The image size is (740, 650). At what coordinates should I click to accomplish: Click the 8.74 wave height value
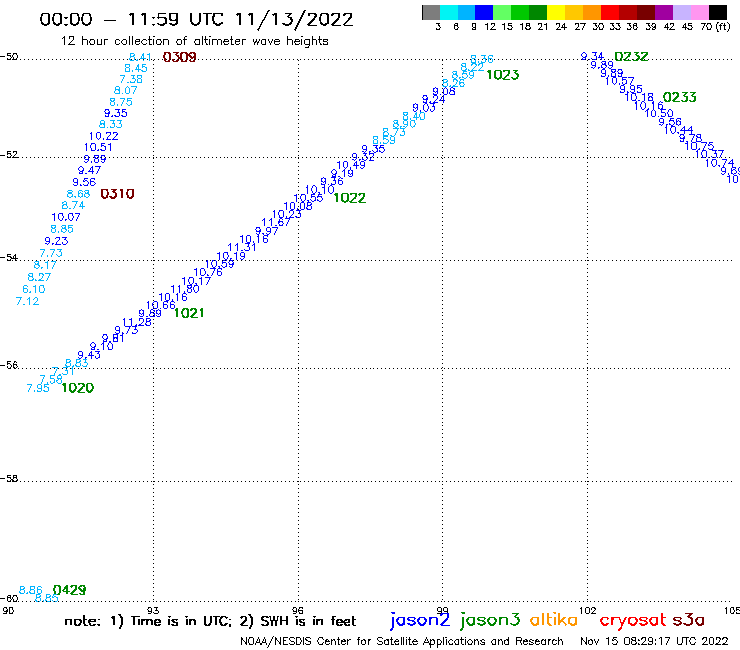(x=73, y=205)
